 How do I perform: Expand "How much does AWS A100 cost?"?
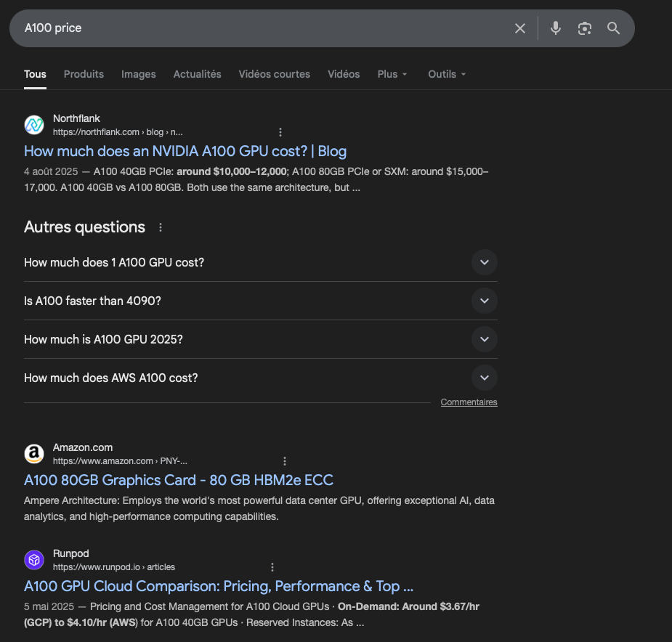coord(484,378)
